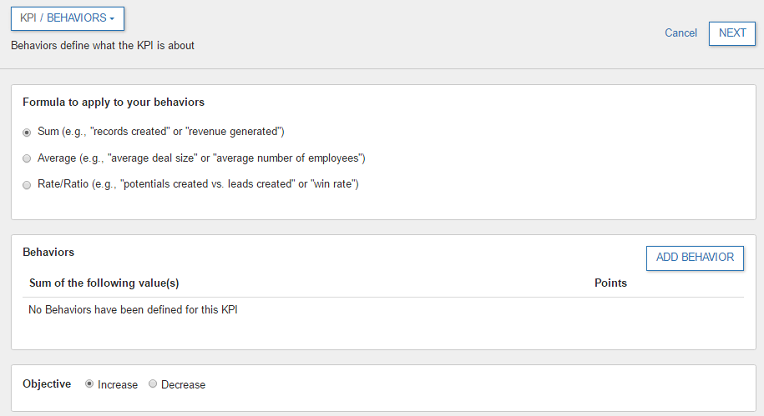The height and width of the screenshot is (416, 764).
Task: Click the Behaviors section heading
Action: (x=48, y=252)
